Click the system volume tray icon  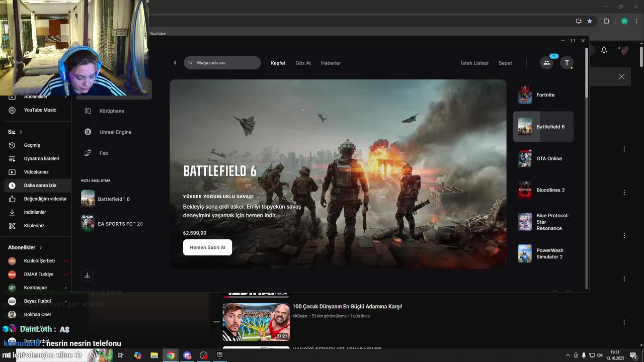[600, 355]
